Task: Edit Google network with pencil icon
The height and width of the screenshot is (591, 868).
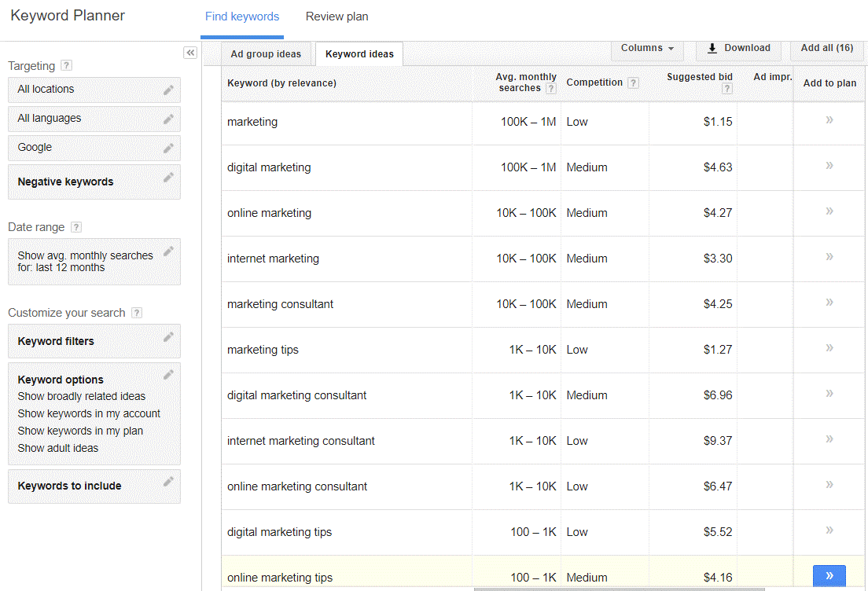Action: click(169, 149)
